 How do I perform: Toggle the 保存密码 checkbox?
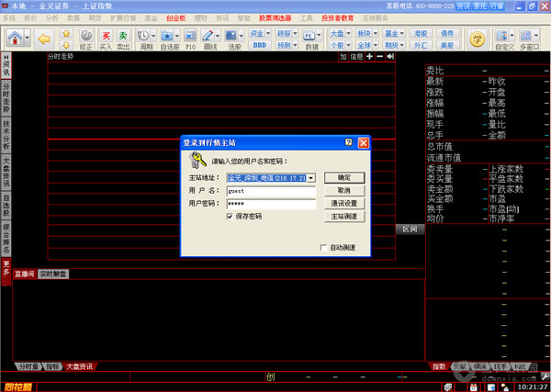click(230, 217)
